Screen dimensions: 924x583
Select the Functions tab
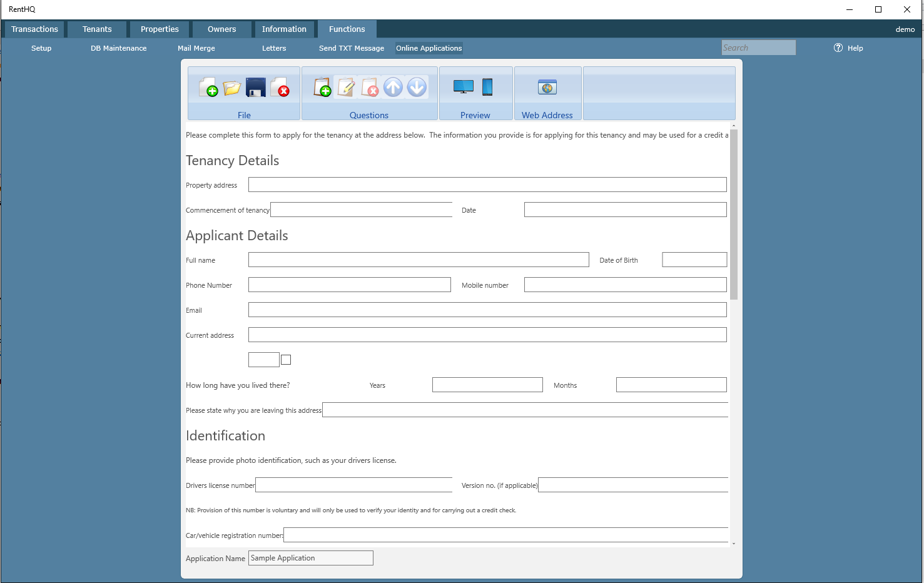[x=347, y=29]
